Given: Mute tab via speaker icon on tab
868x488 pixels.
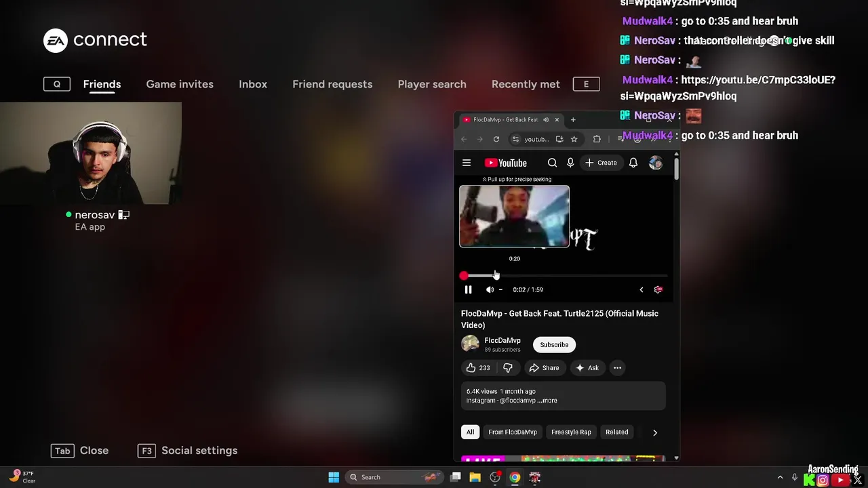Looking at the screenshot, I should tap(546, 120).
